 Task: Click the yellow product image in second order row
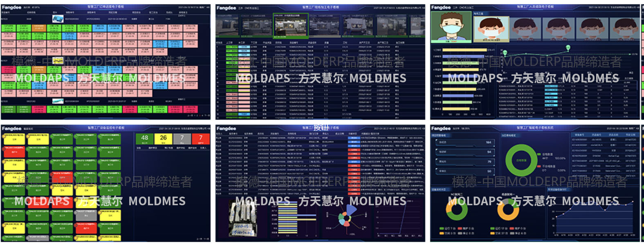point(58,61)
